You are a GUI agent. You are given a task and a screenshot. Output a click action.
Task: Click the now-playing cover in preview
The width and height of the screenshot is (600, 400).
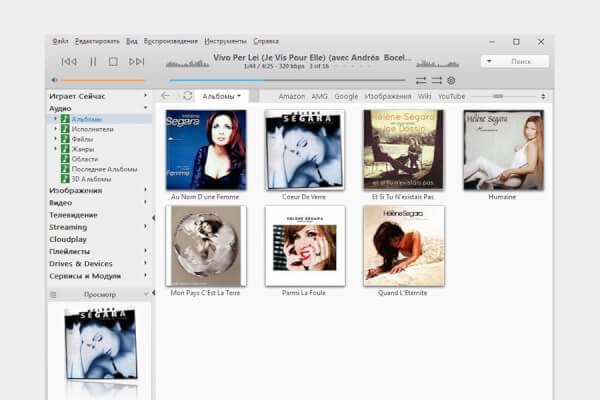(x=101, y=343)
